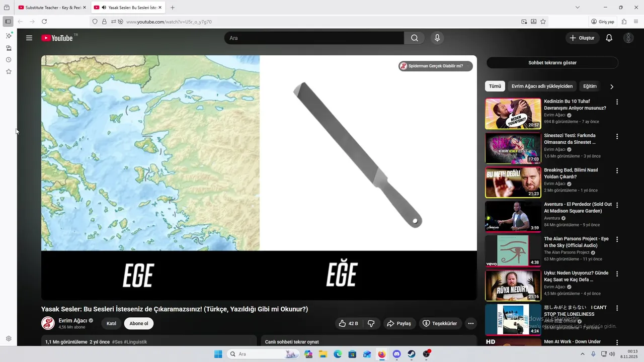The height and width of the screenshot is (362, 644).
Task: Open Spiderman Gerçek Olabilir mi card
Action: [x=436, y=66]
